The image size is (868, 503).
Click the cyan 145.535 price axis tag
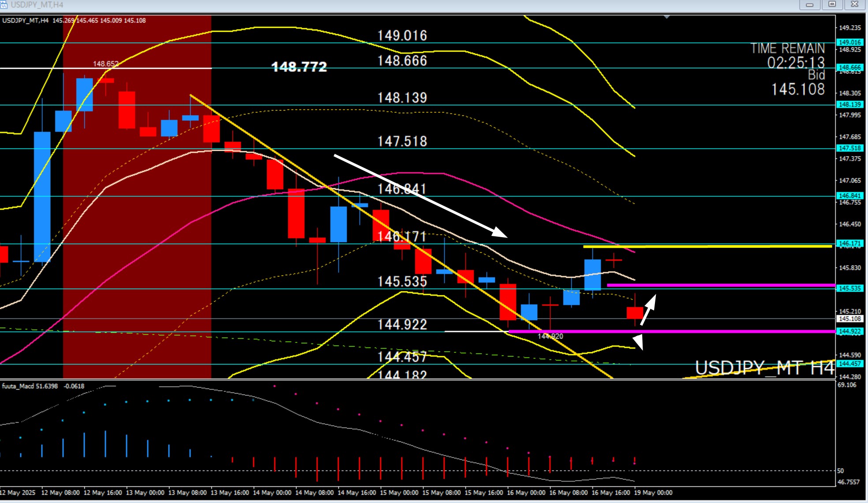coord(850,288)
